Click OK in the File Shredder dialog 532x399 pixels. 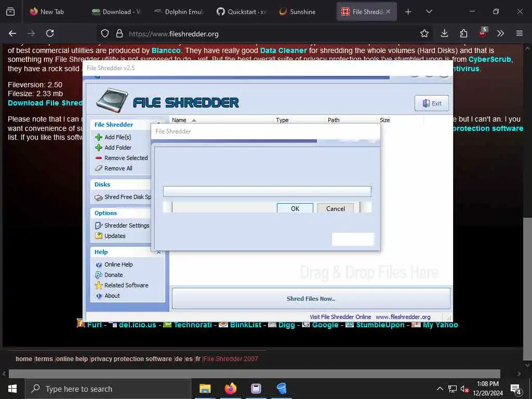[295, 208]
